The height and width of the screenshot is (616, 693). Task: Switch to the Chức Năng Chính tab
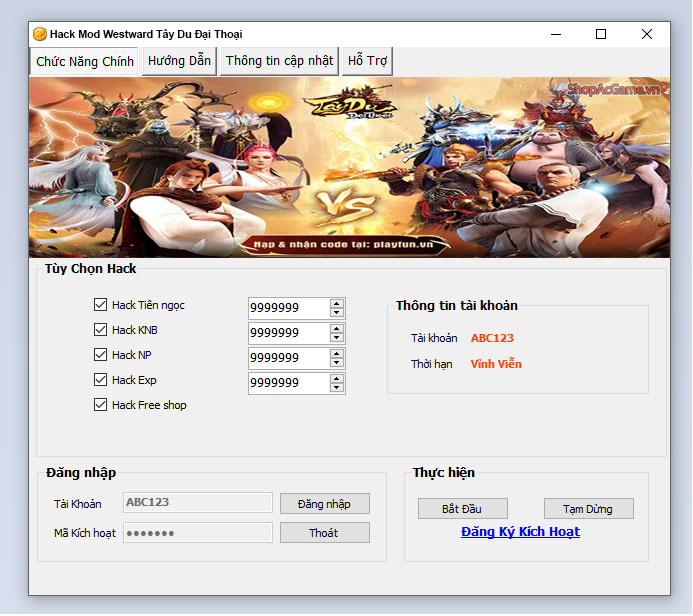click(x=84, y=61)
